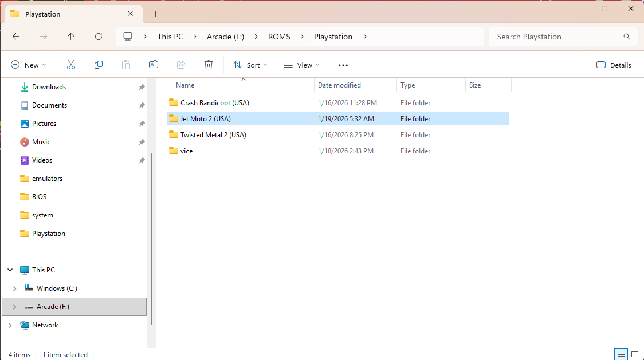
Task: Navigate back with the left arrow
Action: 16,37
